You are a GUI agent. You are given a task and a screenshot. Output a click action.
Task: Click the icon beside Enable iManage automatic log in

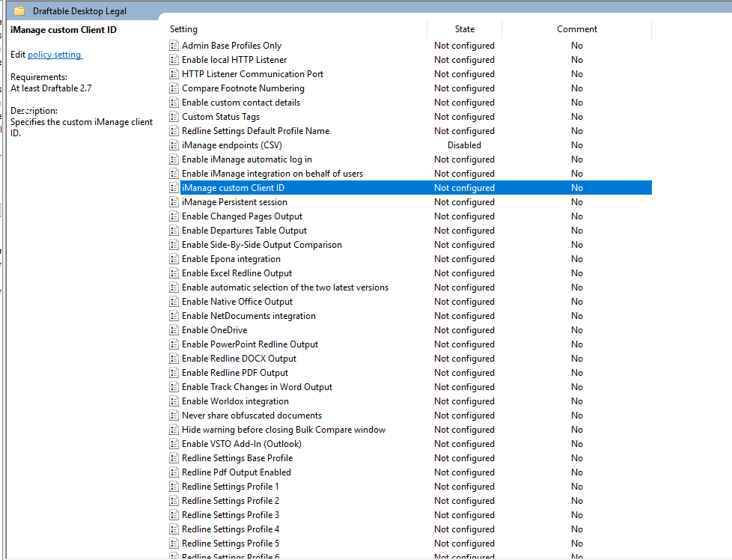coord(174,159)
